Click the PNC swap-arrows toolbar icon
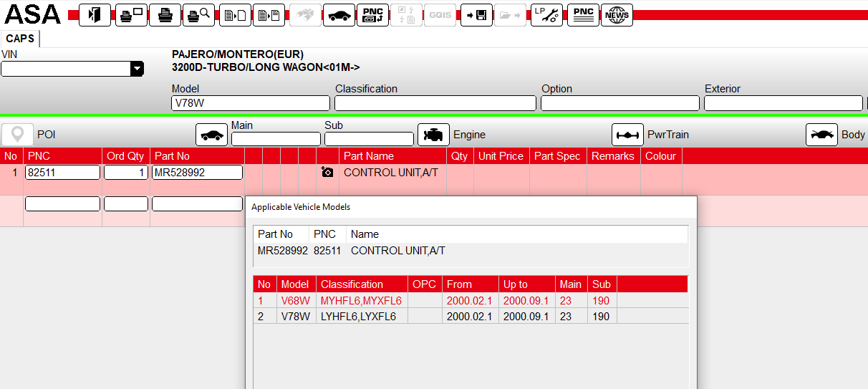Image resolution: width=868 pixels, height=389 pixels. click(372, 15)
